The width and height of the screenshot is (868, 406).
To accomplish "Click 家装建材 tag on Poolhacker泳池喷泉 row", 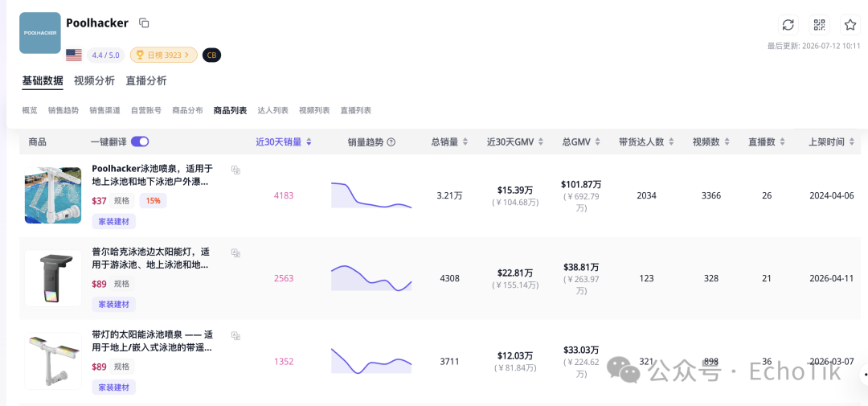I will pos(113,222).
